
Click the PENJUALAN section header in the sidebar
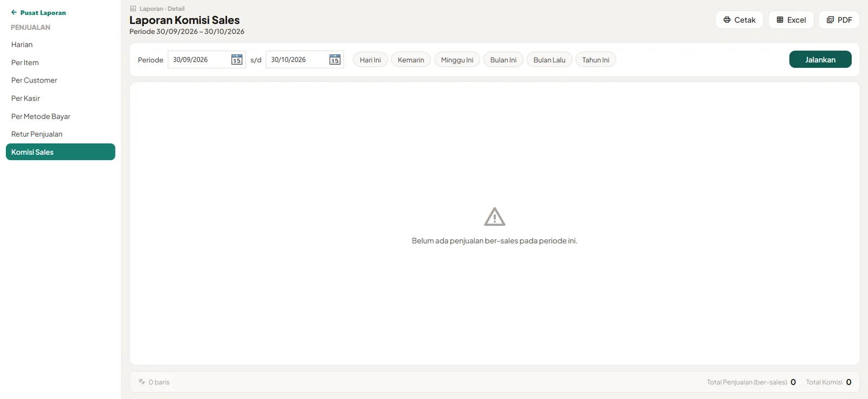pyautogui.click(x=30, y=27)
